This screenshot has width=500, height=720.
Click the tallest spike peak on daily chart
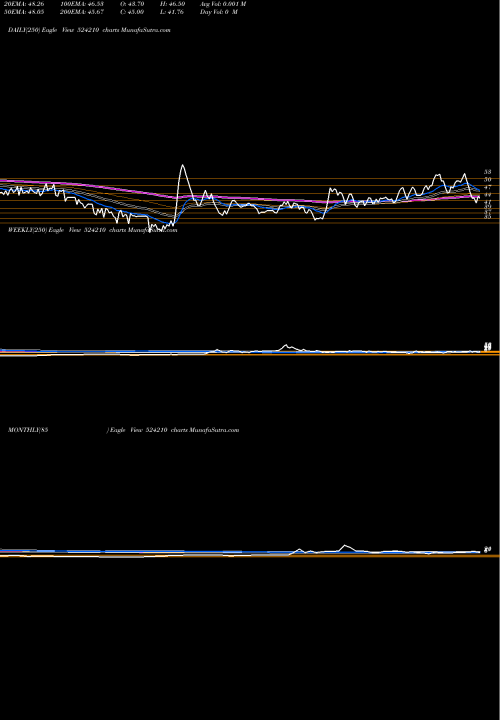click(183, 165)
